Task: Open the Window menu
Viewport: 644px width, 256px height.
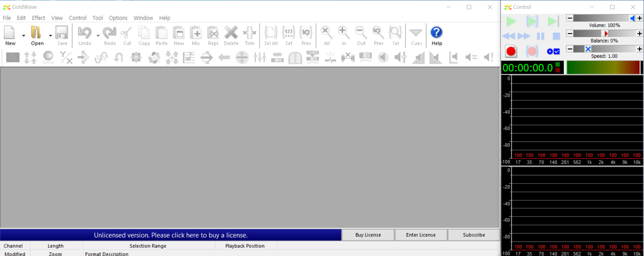Action: point(143,18)
